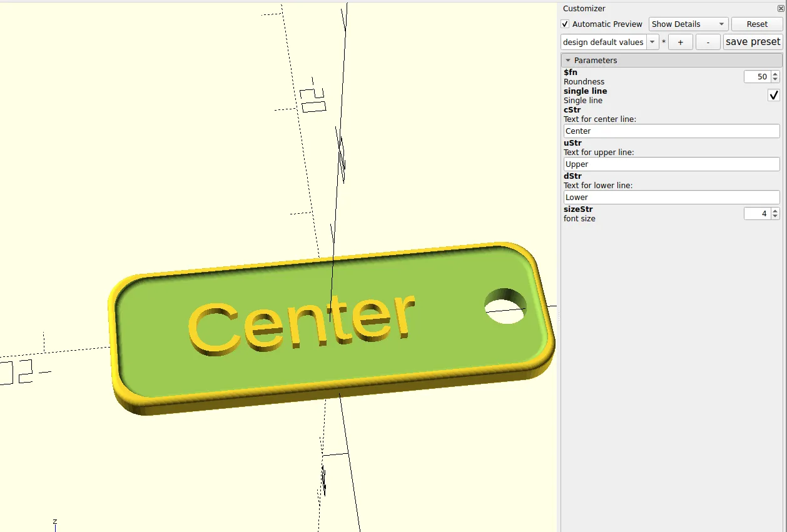Click the $fn roundness value field
787x532 pixels.
click(757, 77)
